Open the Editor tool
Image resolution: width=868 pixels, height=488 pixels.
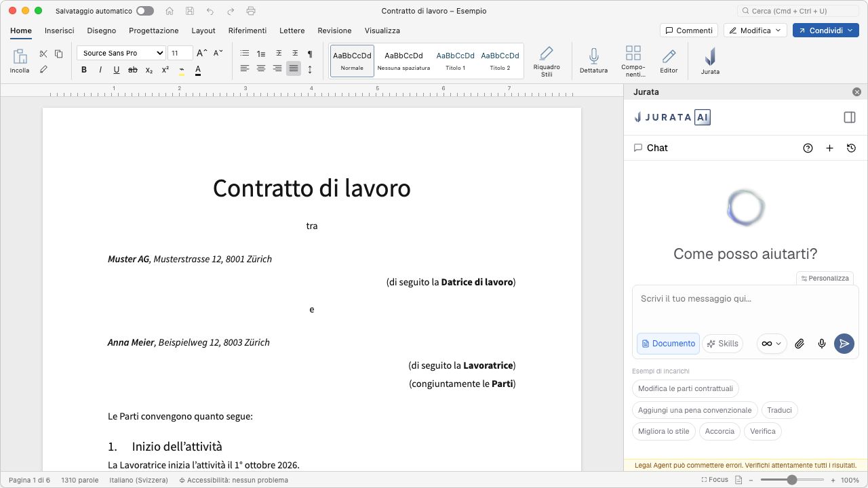(x=669, y=61)
